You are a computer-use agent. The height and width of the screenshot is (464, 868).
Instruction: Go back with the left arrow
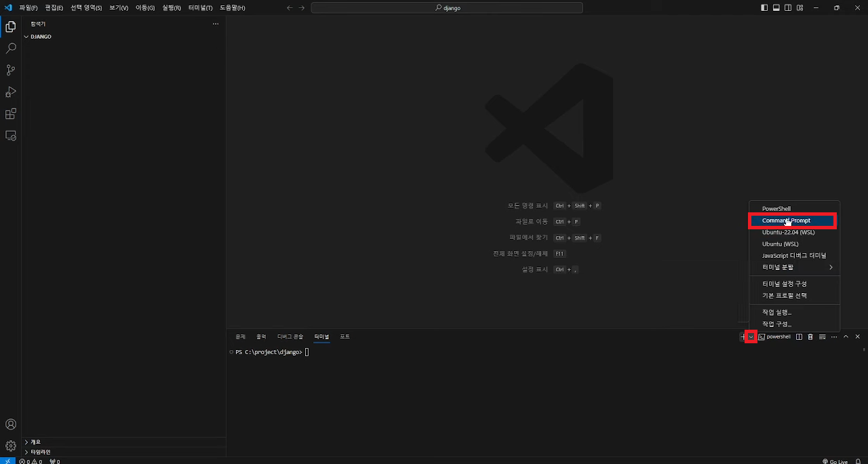click(290, 7)
